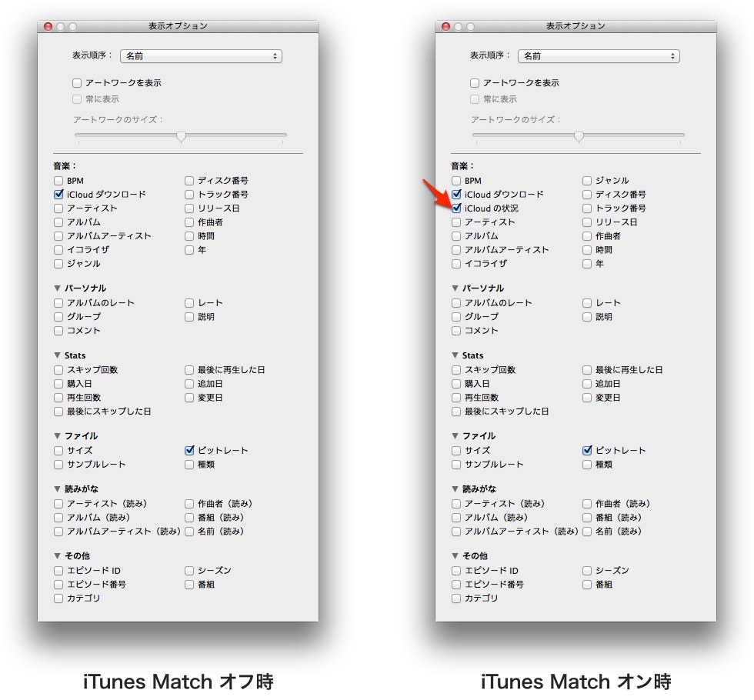This screenshot has height=700, width=754.
Task: Check エピソード番号 in right window
Action: point(456,585)
